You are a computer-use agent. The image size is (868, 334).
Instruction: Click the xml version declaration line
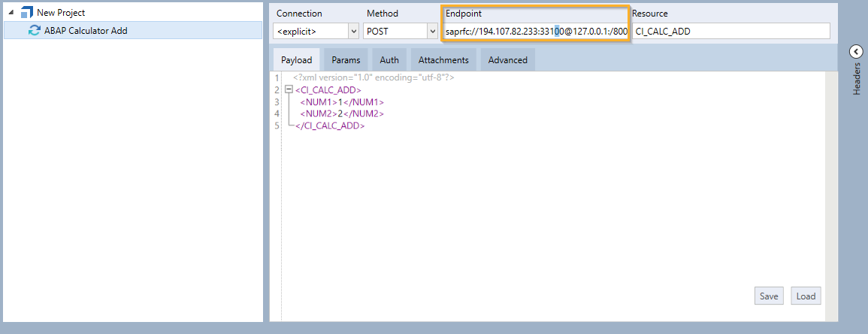374,78
